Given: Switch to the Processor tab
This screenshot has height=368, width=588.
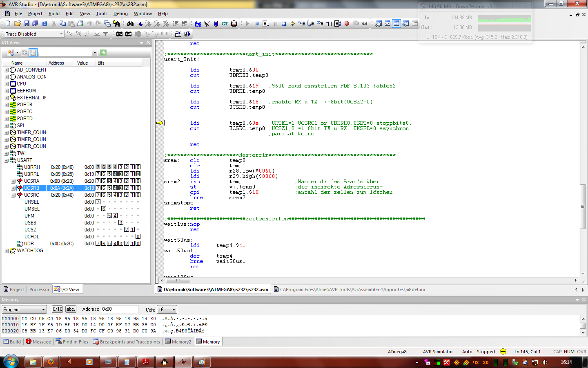Looking at the screenshot, I should pos(39,289).
